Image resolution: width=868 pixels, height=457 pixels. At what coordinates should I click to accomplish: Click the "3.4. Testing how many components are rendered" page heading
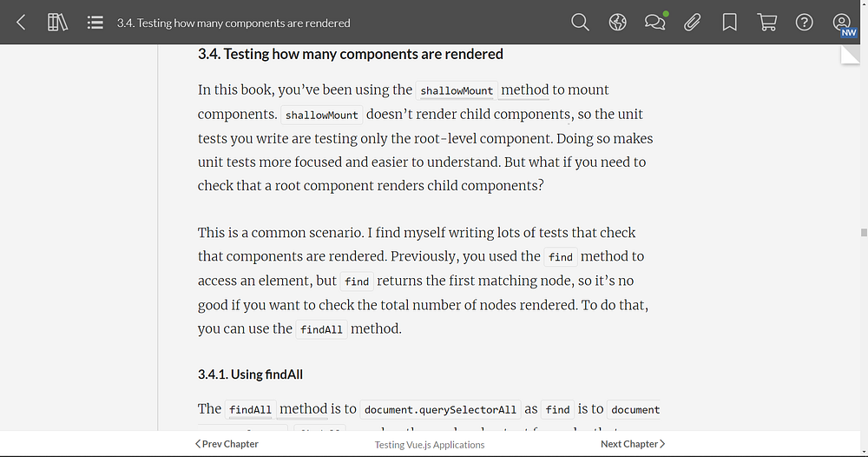[350, 54]
